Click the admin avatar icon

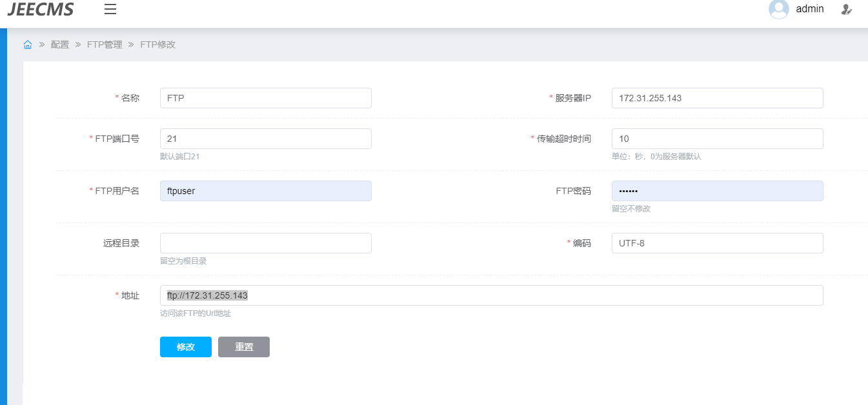click(779, 9)
